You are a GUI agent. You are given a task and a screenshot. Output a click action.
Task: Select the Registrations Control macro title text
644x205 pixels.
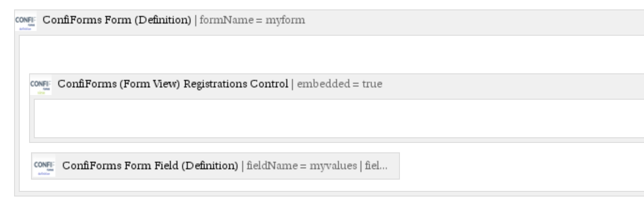pyautogui.click(x=173, y=84)
